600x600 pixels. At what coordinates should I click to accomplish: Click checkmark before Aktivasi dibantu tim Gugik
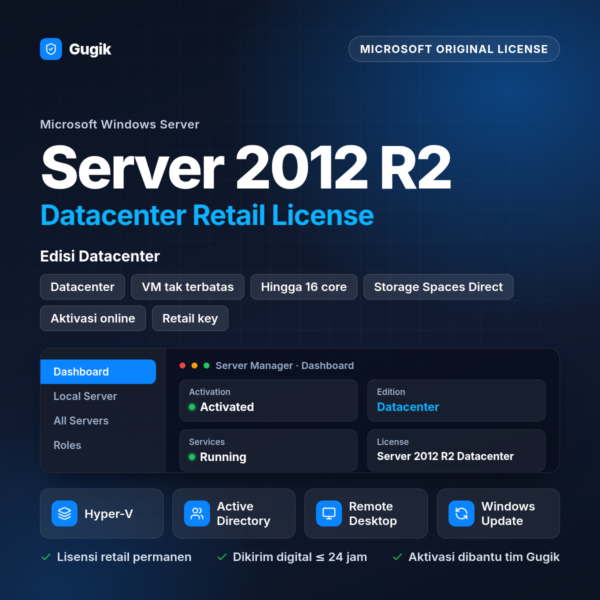(x=397, y=557)
